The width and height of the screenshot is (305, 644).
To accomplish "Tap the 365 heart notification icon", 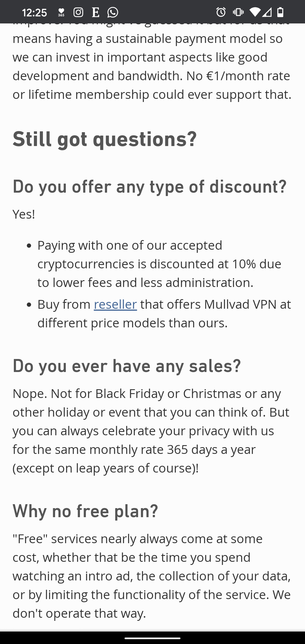I will [61, 12].
